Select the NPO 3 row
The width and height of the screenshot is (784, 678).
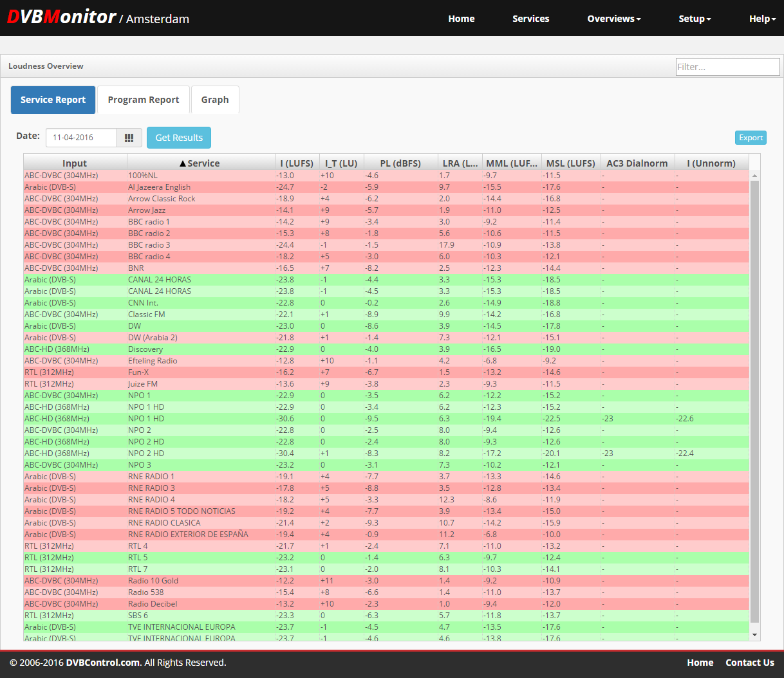click(x=386, y=465)
